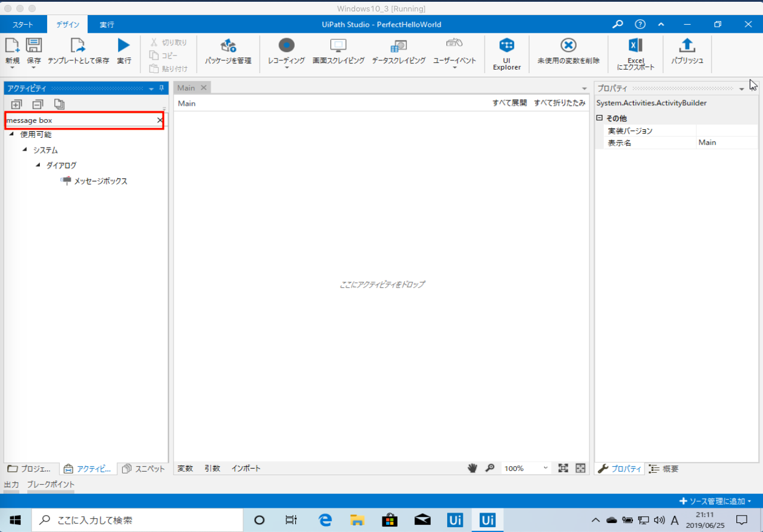Open the ブレークポイント panel

pyautogui.click(x=51, y=484)
